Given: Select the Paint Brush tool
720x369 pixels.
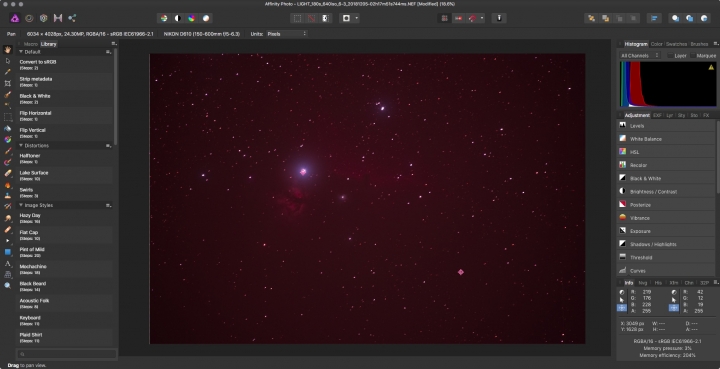Looking at the screenshot, I should coord(8,151).
